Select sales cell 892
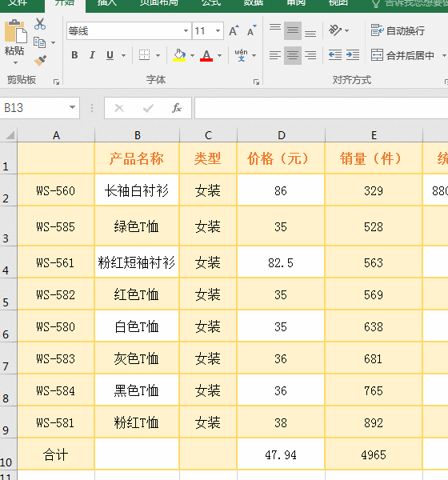Screen dimensions: 448x480 point(374,422)
